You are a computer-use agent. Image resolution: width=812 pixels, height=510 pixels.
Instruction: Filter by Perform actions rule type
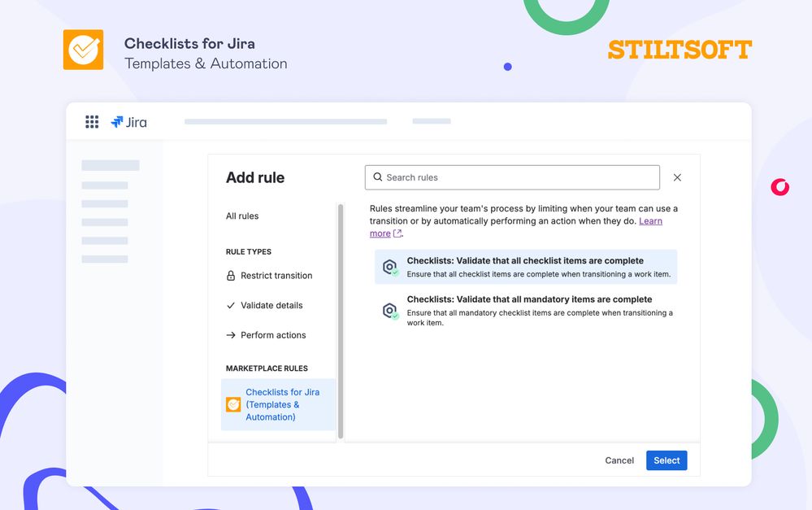(x=273, y=335)
